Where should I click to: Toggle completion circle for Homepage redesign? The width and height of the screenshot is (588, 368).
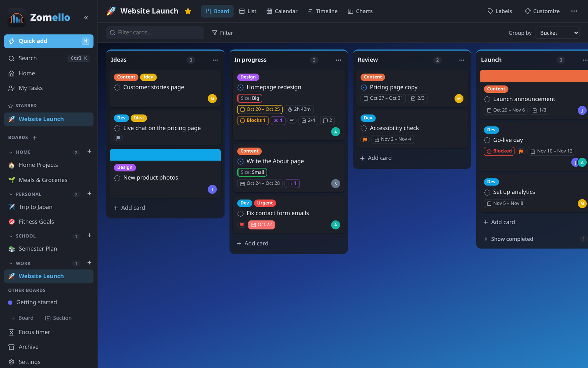pyautogui.click(x=240, y=88)
